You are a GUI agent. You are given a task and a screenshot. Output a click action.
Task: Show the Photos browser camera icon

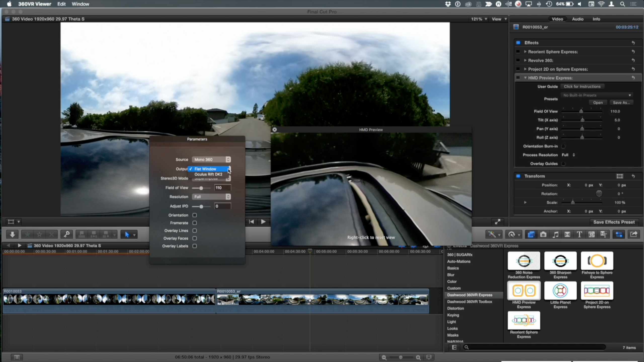[543, 235]
